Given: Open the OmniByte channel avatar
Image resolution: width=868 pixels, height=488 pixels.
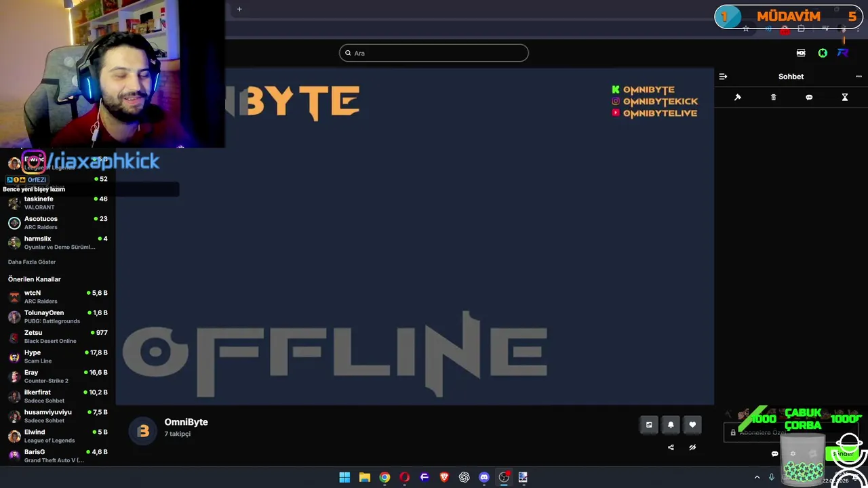Looking at the screenshot, I should tap(143, 430).
